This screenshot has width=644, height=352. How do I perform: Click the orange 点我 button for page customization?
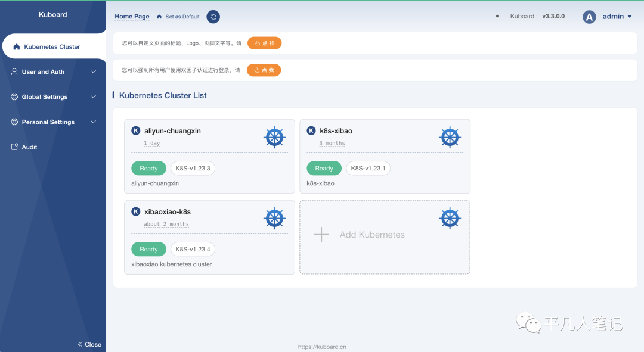point(265,43)
